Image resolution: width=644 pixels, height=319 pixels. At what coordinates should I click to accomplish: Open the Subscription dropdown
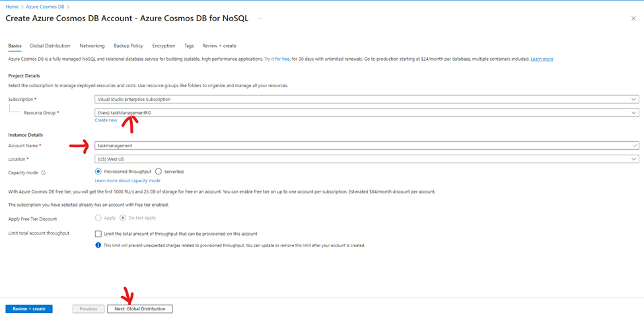tap(367, 99)
